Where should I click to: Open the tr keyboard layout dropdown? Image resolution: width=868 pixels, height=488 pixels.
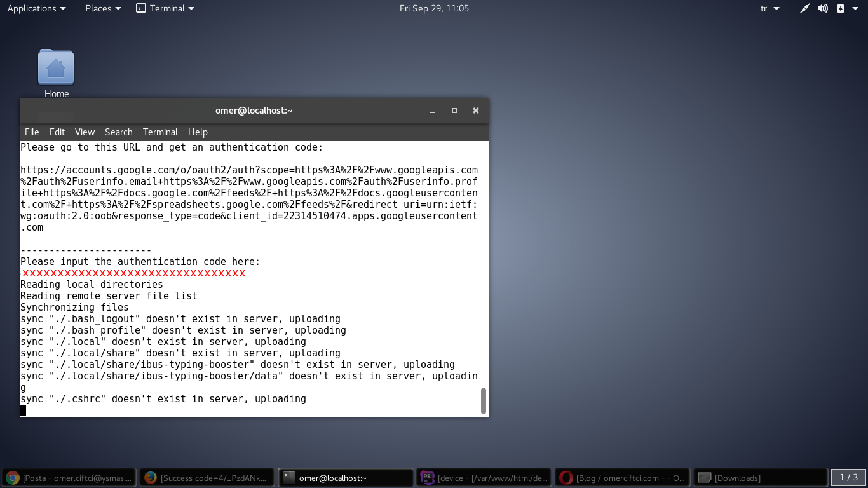coord(769,8)
